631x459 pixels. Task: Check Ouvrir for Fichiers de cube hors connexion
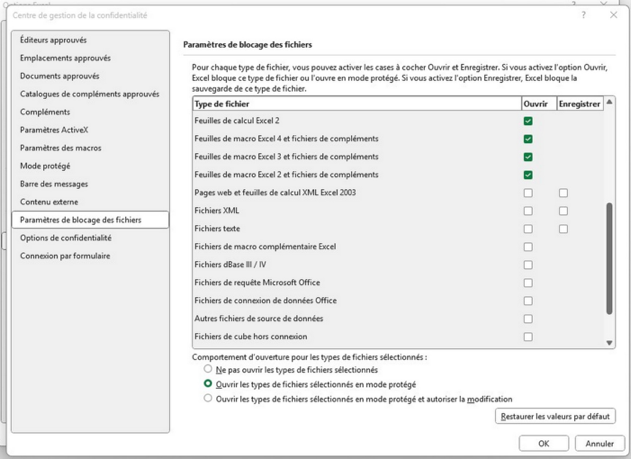[x=528, y=337]
